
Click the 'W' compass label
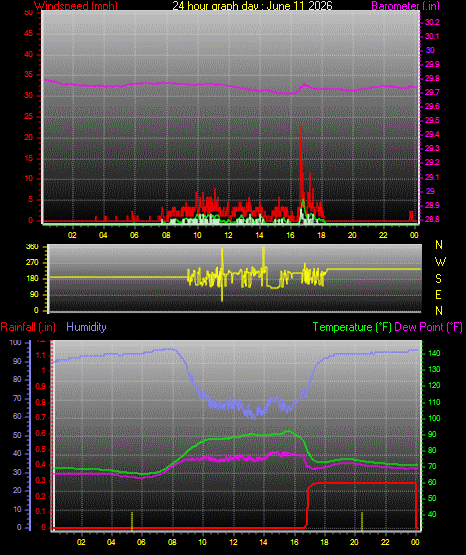(440, 262)
